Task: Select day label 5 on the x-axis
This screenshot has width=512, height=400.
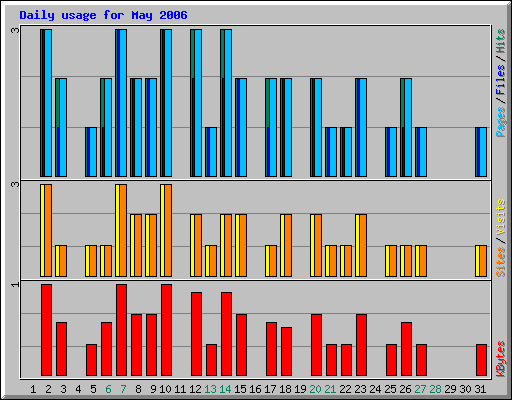Action: (x=93, y=389)
